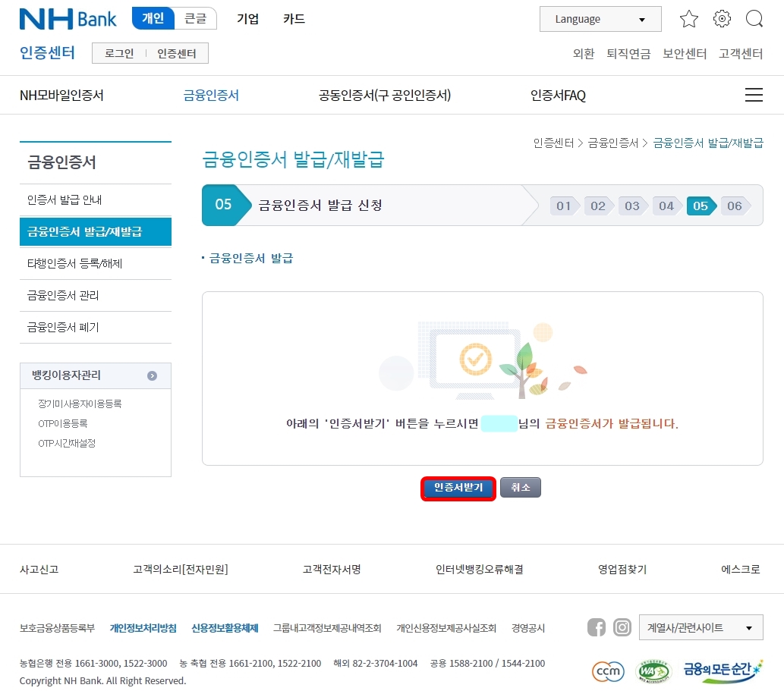Viewport: 784px width, 691px height.
Task: Cancel issuance with the 취소 button
Action: coord(521,487)
